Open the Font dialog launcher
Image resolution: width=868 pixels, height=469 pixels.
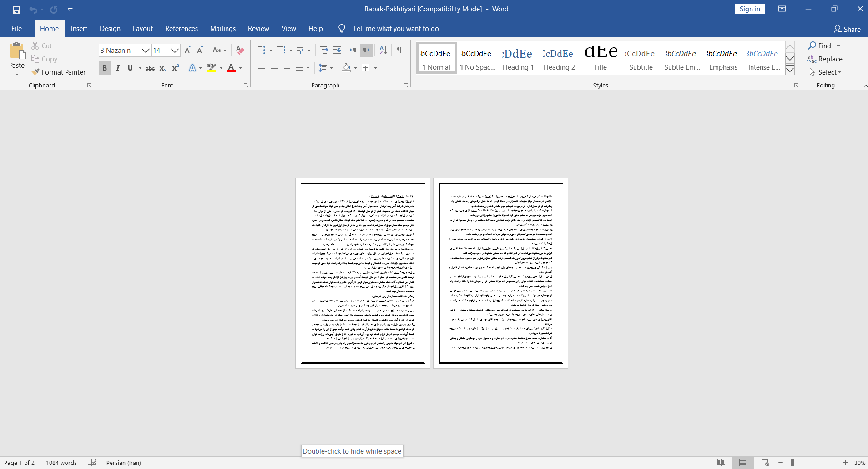tap(246, 86)
